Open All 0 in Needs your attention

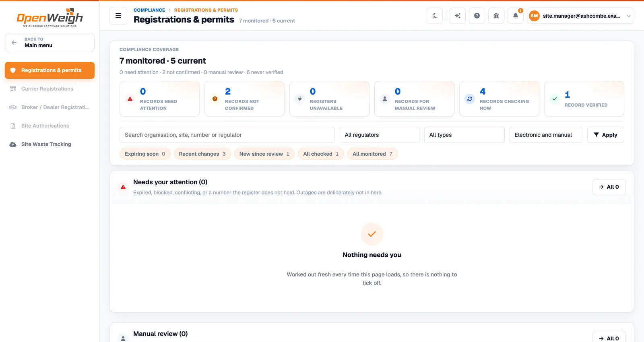(609, 187)
